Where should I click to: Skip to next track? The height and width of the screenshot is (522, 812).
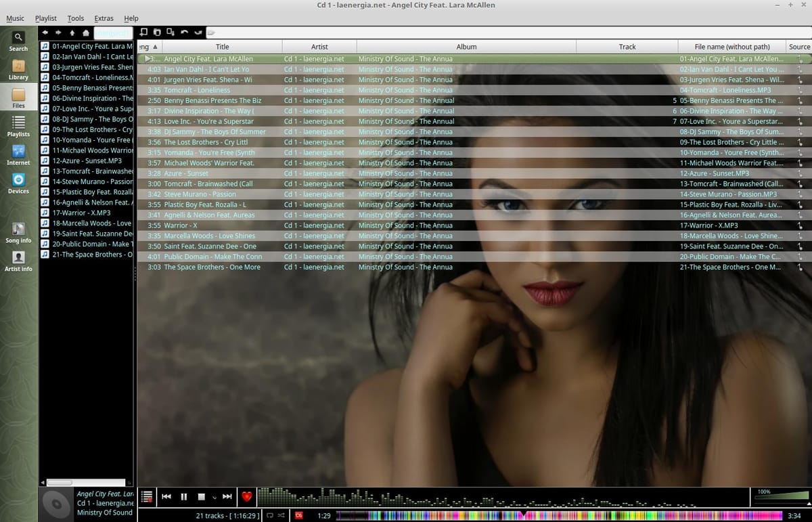(x=227, y=497)
